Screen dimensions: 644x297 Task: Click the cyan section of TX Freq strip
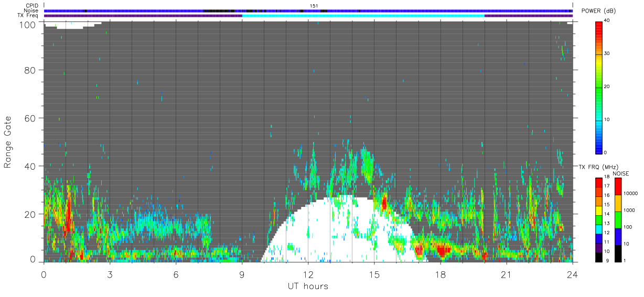click(x=363, y=16)
